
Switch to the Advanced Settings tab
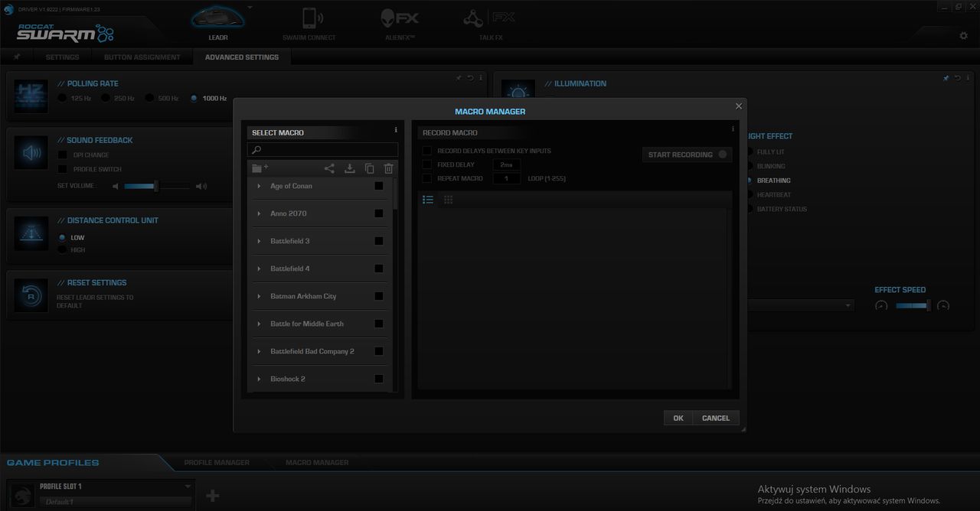click(242, 57)
